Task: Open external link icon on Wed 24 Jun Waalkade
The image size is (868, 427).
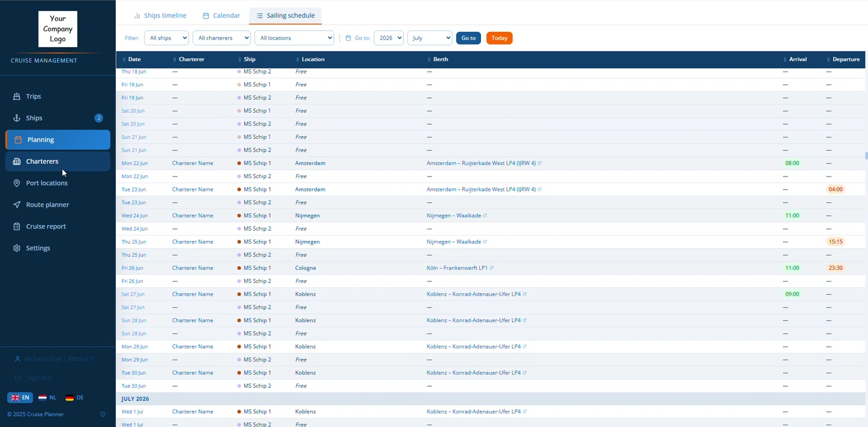Action: [x=485, y=216]
